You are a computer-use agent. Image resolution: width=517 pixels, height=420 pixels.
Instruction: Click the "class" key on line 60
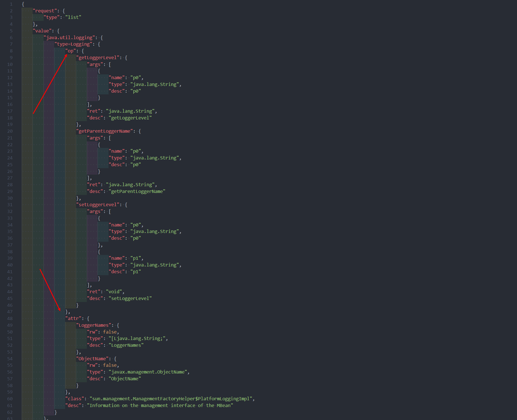pyautogui.click(x=75, y=399)
